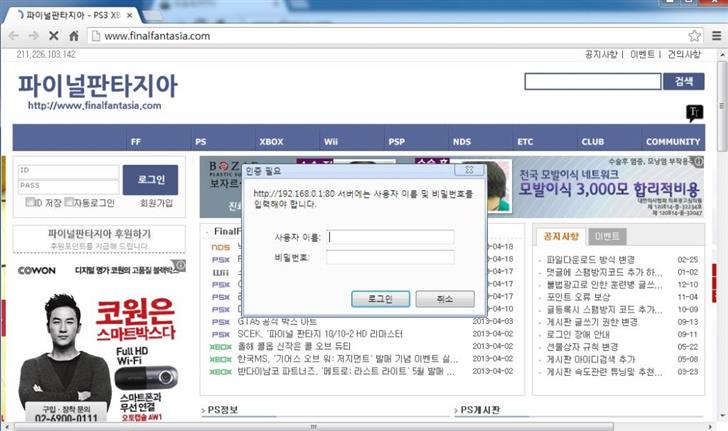Open the PS정보 section heading
The image size is (728, 431).
click(x=222, y=410)
